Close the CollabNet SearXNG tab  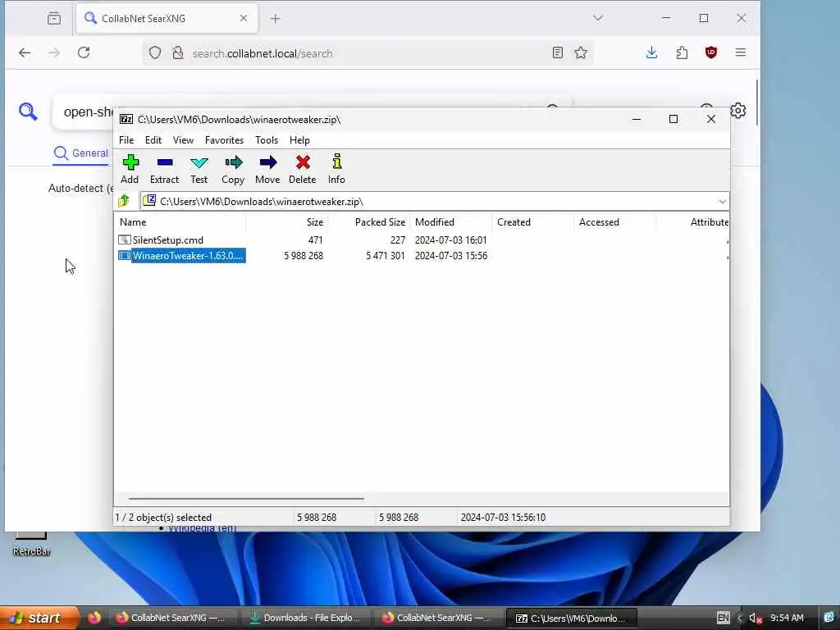(x=243, y=18)
